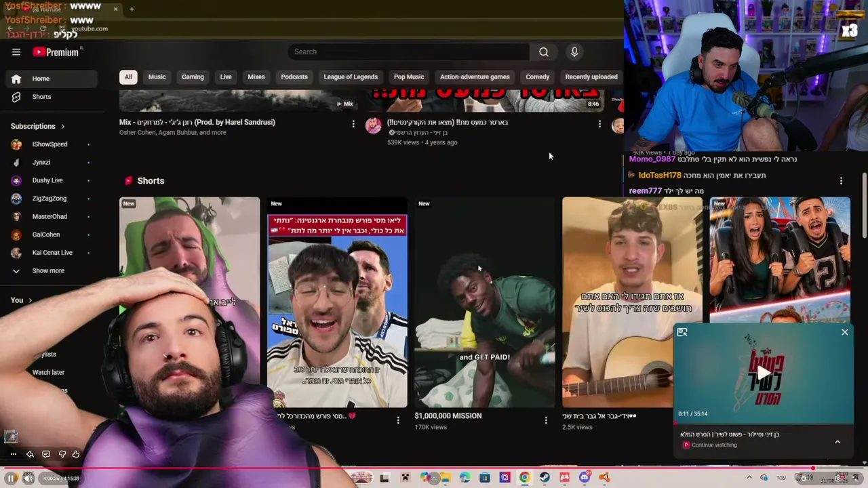Close the miniplayer
868x488 pixels.
coord(845,332)
